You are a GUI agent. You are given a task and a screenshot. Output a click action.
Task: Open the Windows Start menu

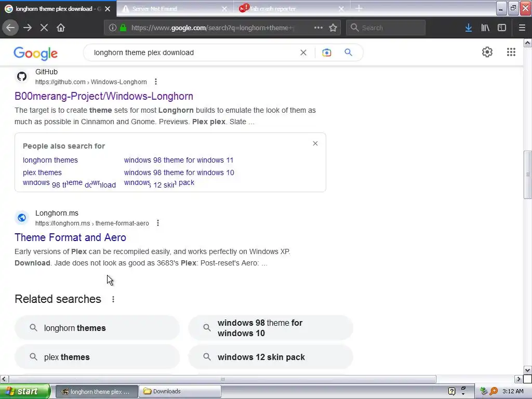(x=25, y=391)
